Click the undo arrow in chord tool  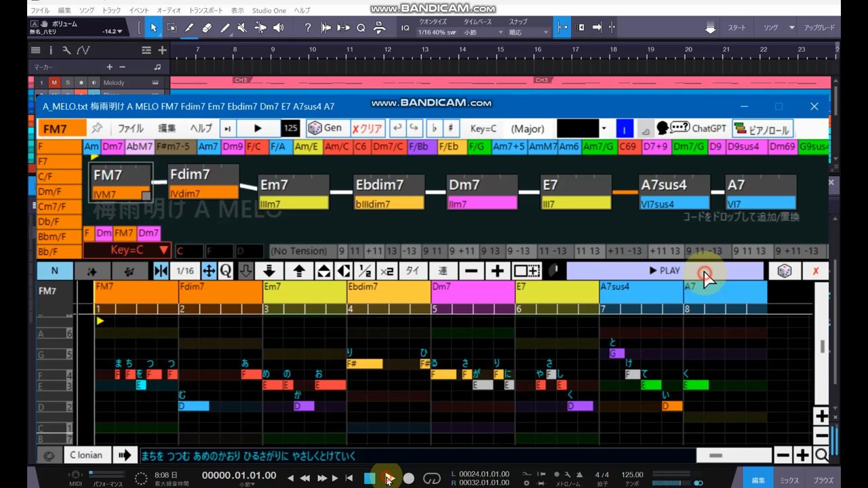pos(397,128)
